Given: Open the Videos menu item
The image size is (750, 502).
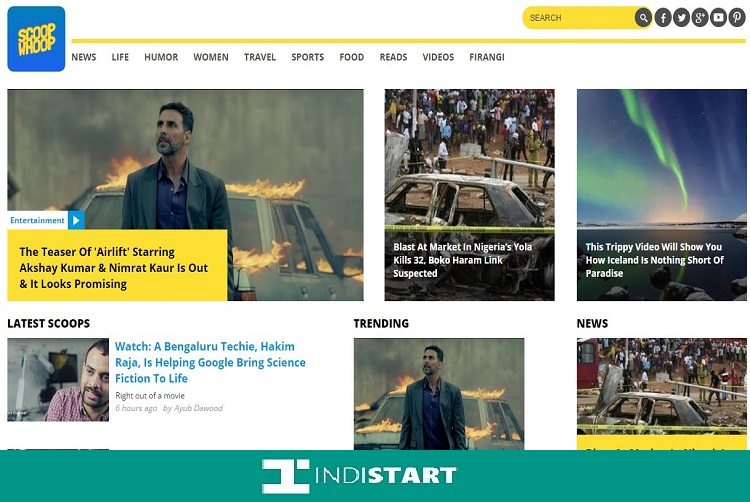Looking at the screenshot, I should (438, 57).
